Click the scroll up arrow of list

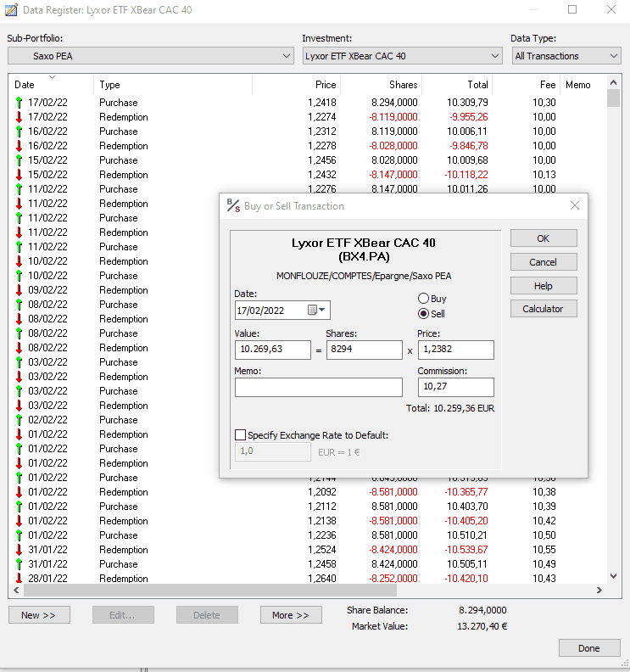tap(613, 82)
